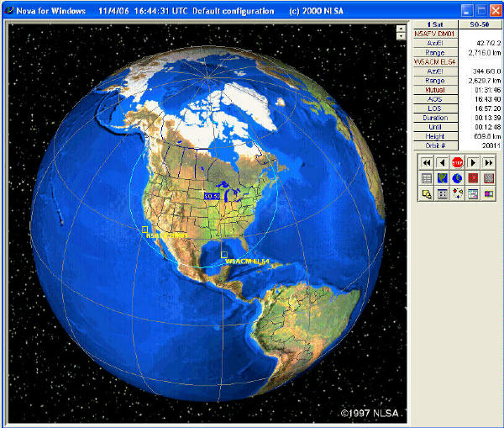Click the colored scattered dots icon
This screenshot has height=428, width=504.
pyautogui.click(x=458, y=194)
